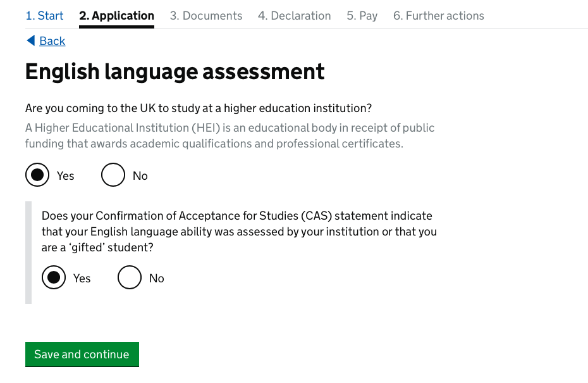Go back using the Back link
The image size is (588, 383).
(52, 41)
